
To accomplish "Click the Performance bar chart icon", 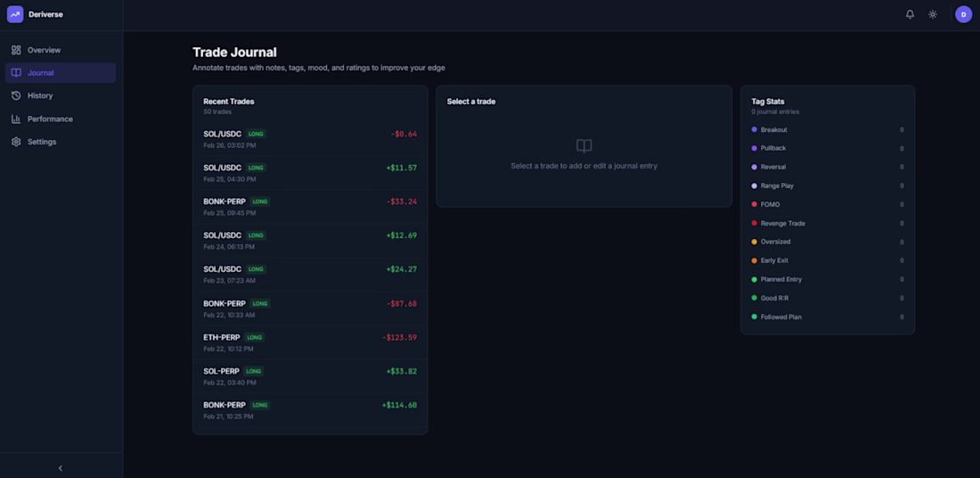I will [x=16, y=119].
